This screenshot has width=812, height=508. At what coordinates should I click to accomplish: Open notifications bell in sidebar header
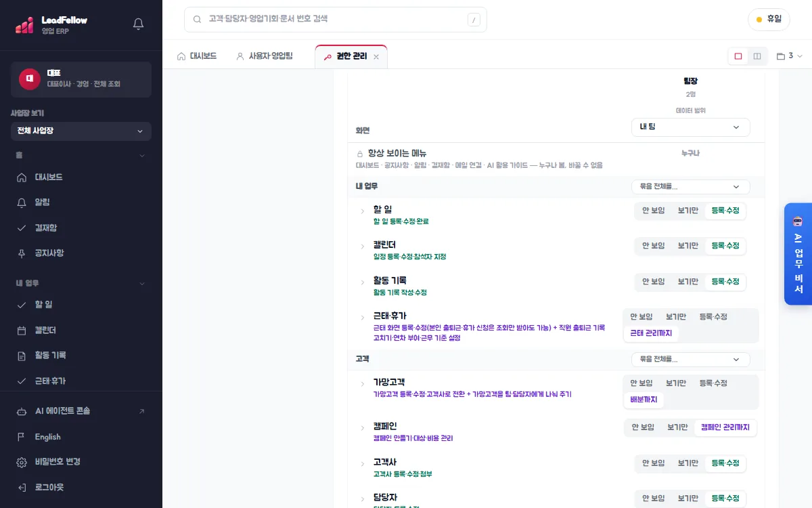[139, 24]
